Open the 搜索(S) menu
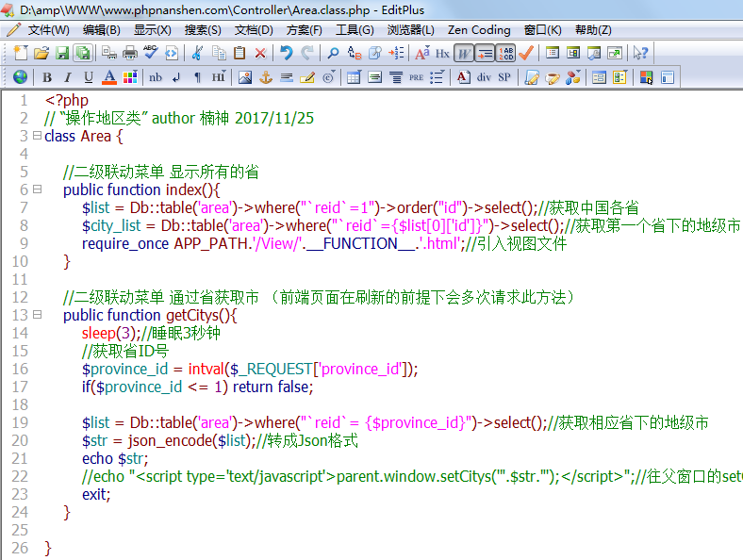This screenshot has height=560, width=743. pyautogui.click(x=203, y=30)
